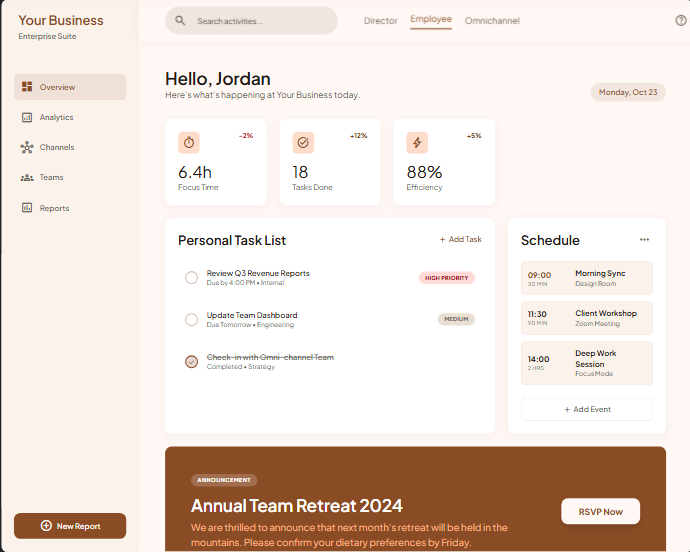Click RSVP Now for the retreat
The width and height of the screenshot is (690, 552).
[x=600, y=512]
